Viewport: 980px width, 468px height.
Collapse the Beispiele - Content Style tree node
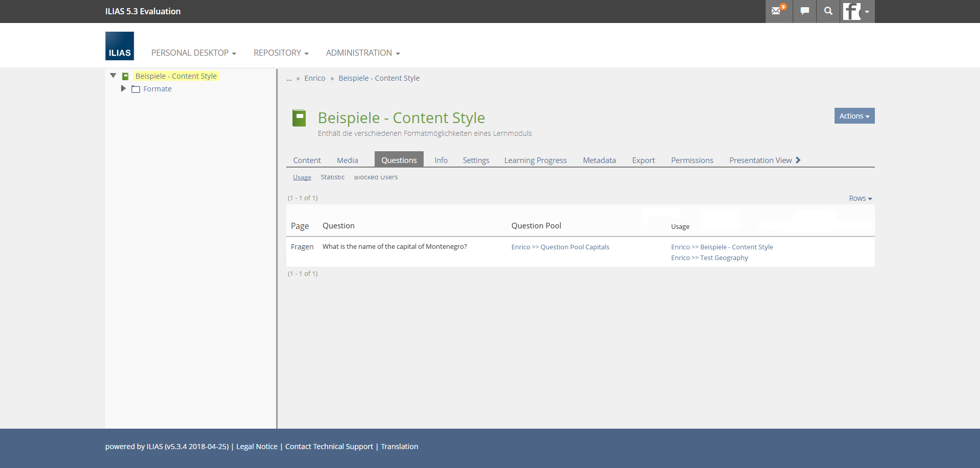coord(113,76)
